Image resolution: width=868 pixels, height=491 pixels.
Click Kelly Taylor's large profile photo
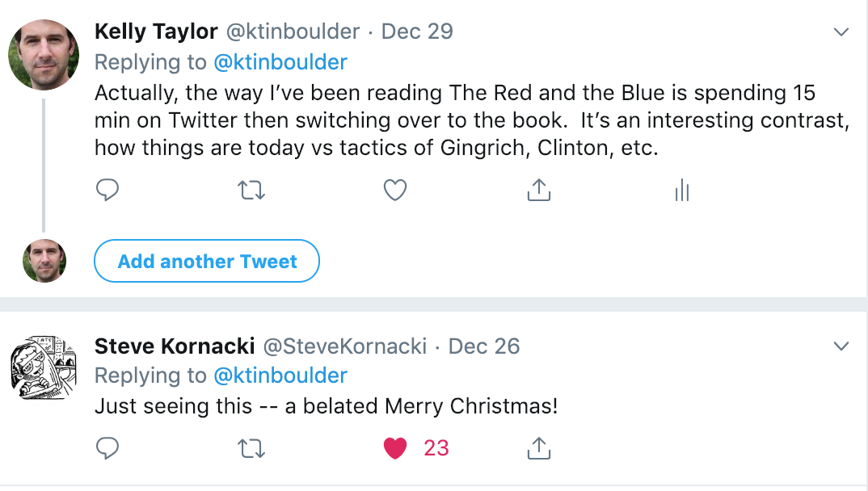click(x=44, y=54)
